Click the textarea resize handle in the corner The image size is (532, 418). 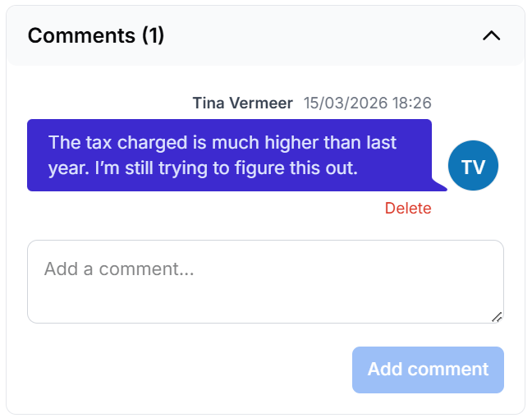(x=497, y=317)
